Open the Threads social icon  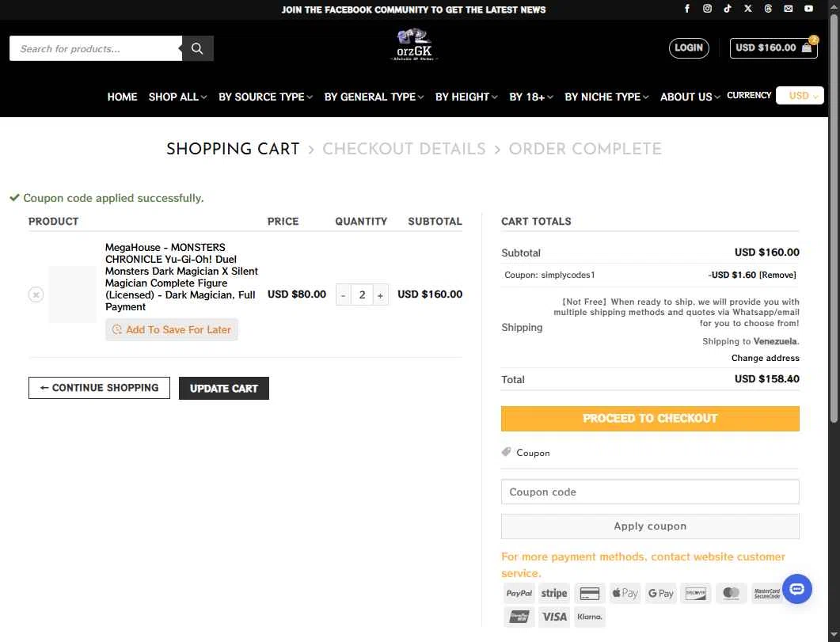point(768,9)
